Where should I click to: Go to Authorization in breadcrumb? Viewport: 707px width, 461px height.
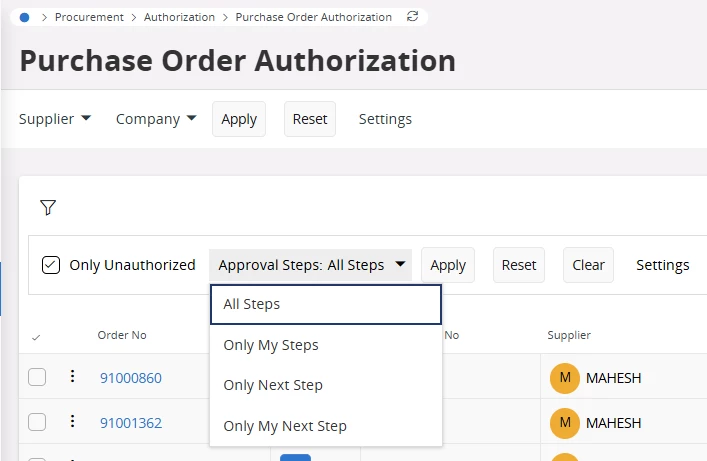click(179, 17)
